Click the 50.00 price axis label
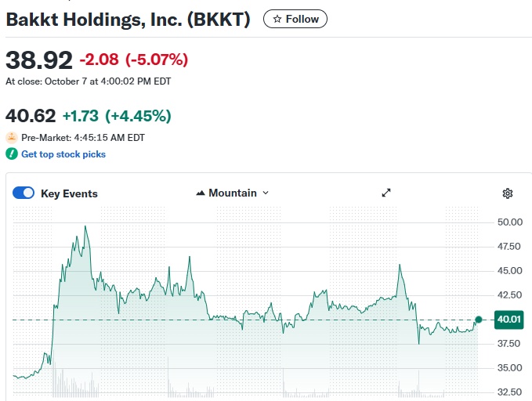This screenshot has width=532, height=401. [509, 222]
